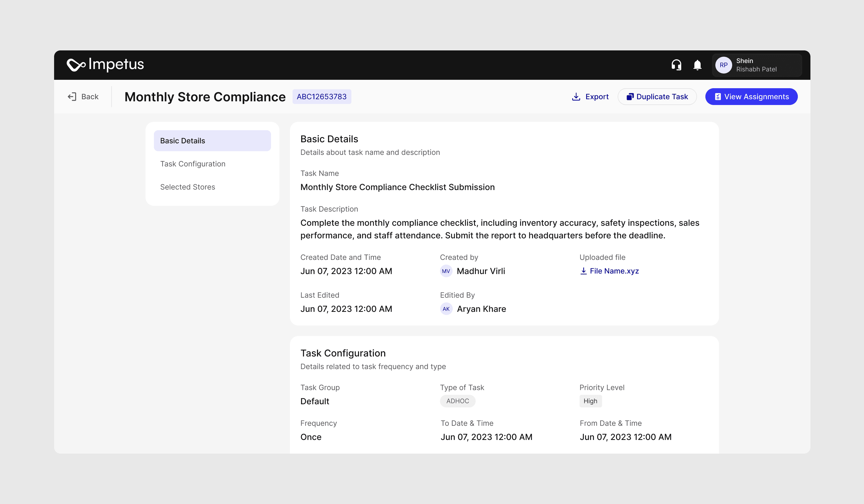
Task: Click the Export text button
Action: pos(597,97)
